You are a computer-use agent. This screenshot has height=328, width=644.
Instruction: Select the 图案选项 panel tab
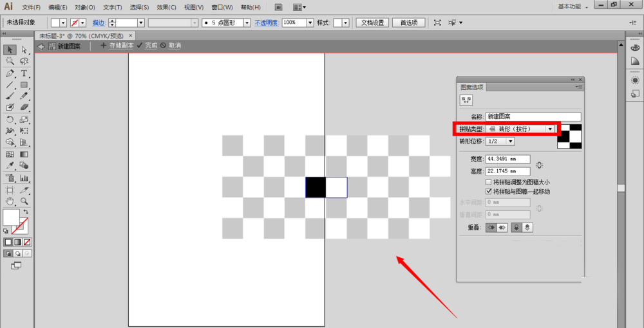coord(472,87)
